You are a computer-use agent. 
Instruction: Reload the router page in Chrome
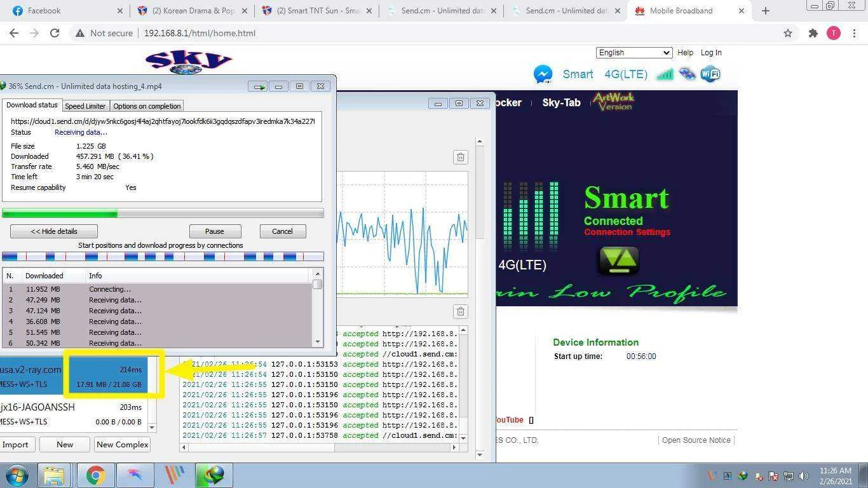tap(55, 33)
